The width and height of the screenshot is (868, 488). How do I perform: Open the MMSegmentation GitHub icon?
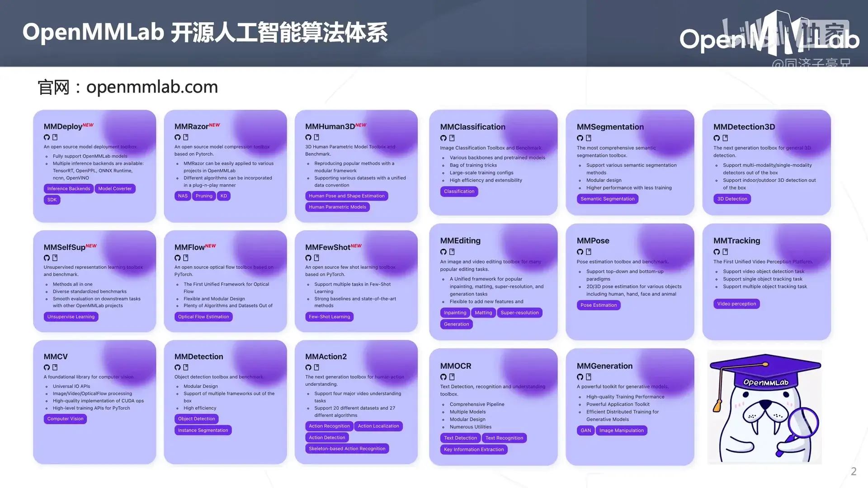[x=580, y=138]
